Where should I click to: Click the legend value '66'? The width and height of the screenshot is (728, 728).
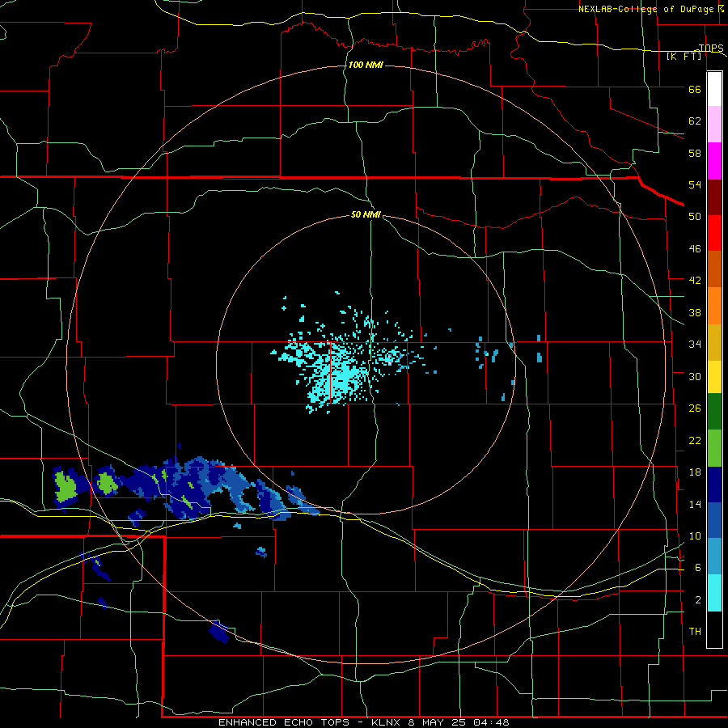tap(695, 90)
